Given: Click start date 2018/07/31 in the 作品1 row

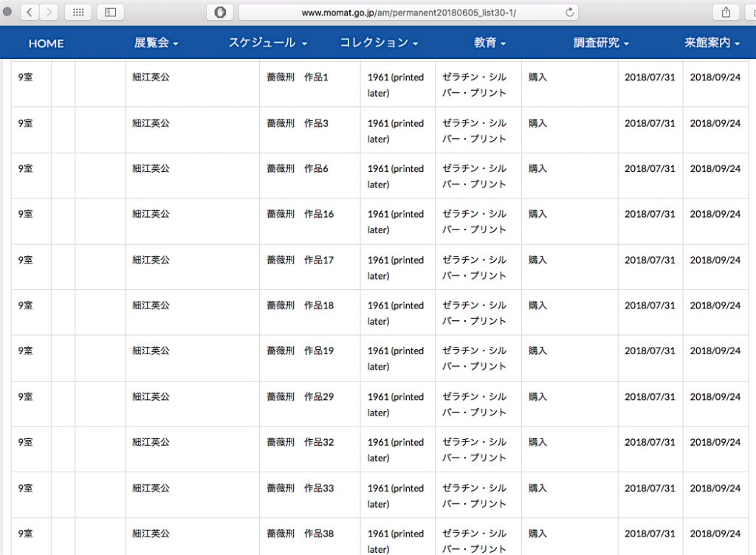Looking at the screenshot, I should 650,77.
